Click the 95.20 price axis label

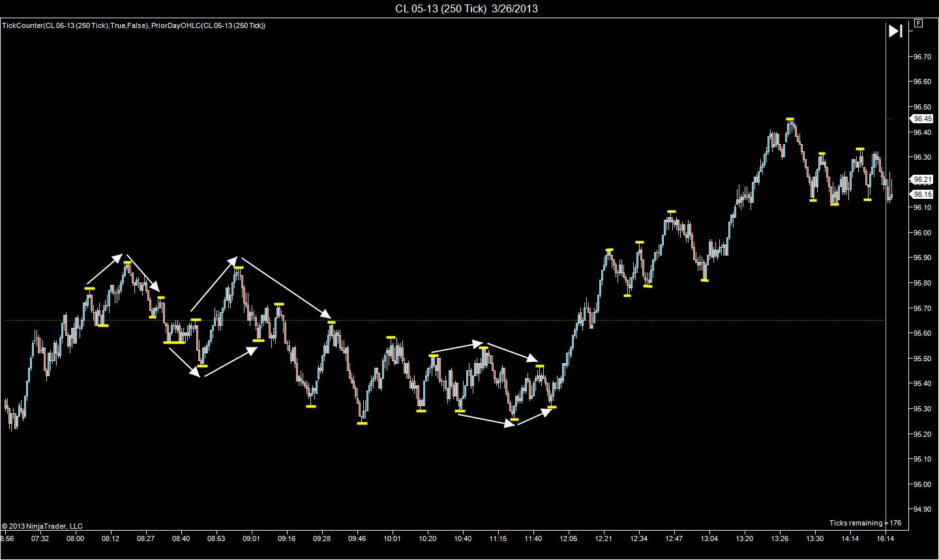(x=922, y=434)
